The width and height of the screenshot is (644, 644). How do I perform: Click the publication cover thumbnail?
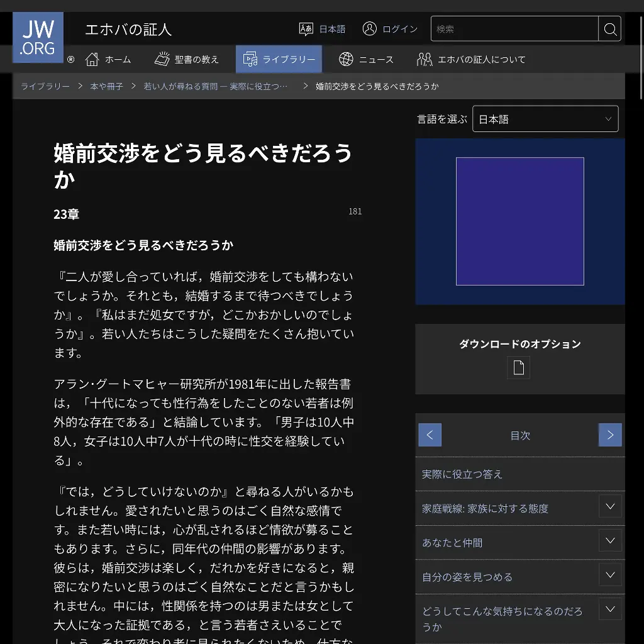click(519, 221)
